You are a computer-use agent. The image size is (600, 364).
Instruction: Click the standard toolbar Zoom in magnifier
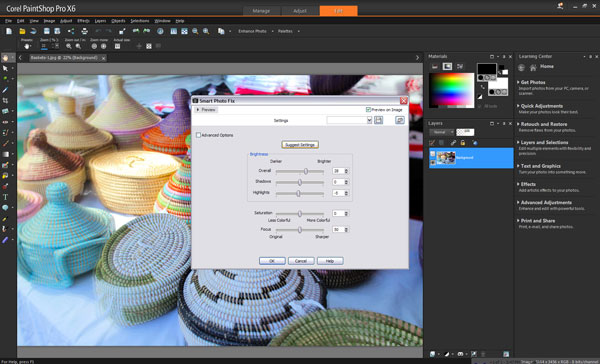click(x=206, y=31)
